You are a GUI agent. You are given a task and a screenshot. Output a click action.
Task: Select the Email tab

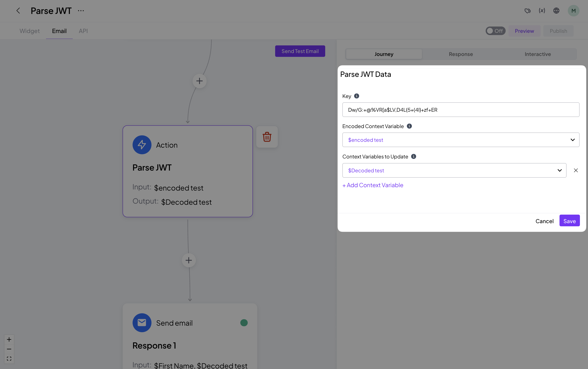[59, 31]
